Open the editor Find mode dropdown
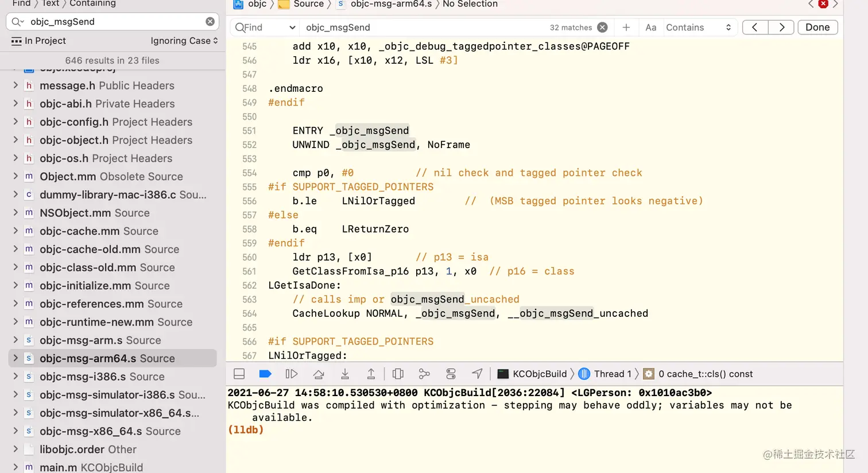This screenshot has height=473, width=868. click(265, 27)
